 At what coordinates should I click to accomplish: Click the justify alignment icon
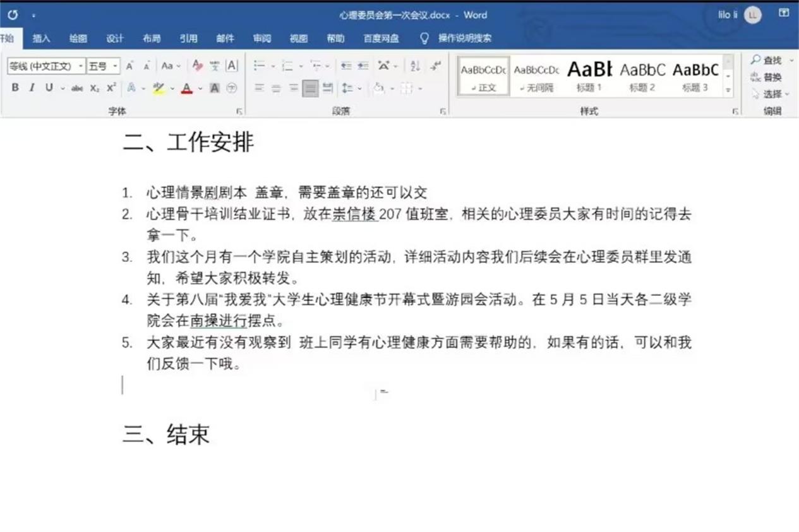[310, 88]
